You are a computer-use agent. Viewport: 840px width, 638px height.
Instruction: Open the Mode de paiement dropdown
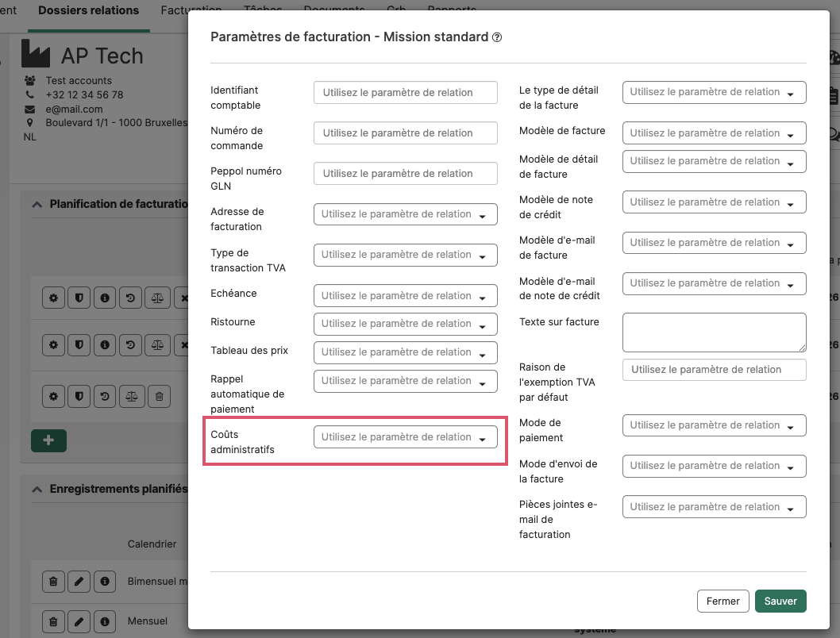coord(714,425)
